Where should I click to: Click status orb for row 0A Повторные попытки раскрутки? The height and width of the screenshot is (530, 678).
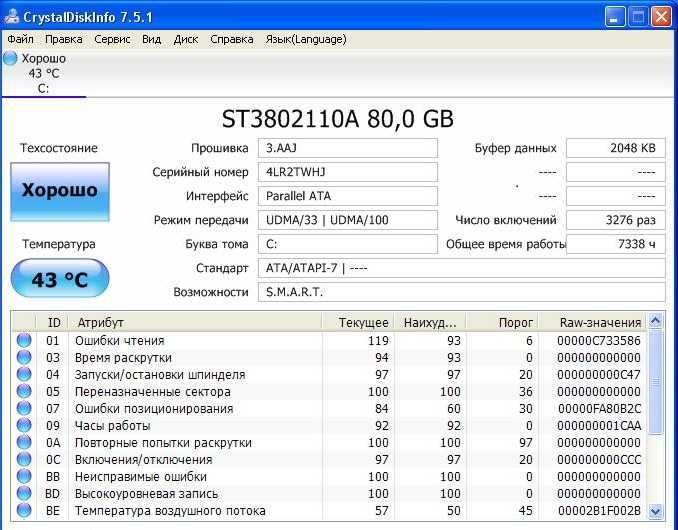24,443
